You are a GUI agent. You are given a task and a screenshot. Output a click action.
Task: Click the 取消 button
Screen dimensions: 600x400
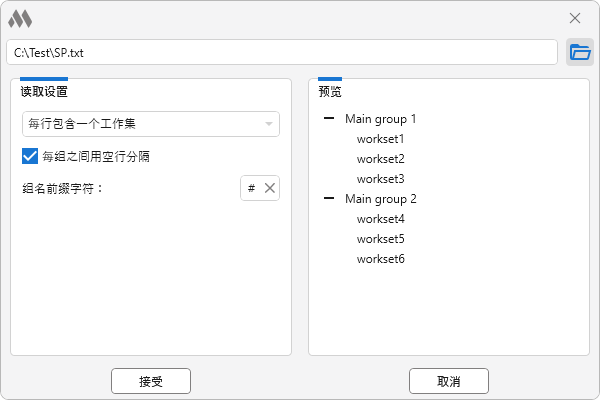[x=448, y=381]
